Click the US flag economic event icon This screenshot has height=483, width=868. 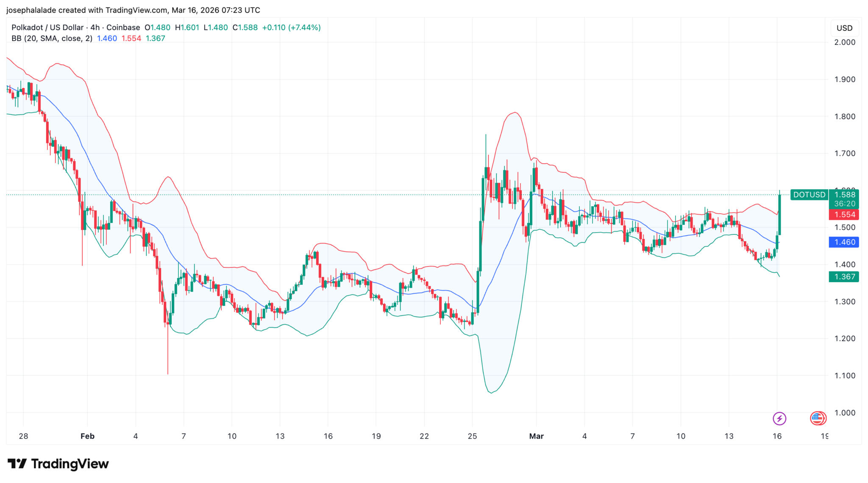pos(818,418)
